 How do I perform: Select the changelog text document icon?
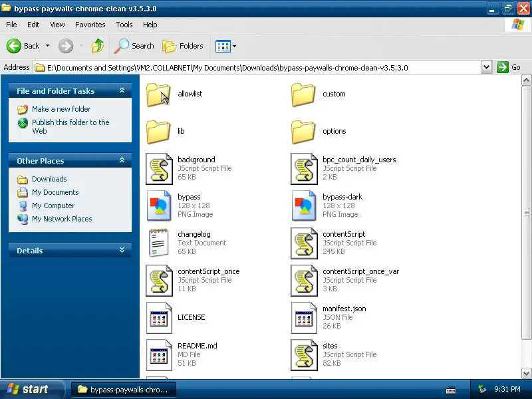[158, 243]
